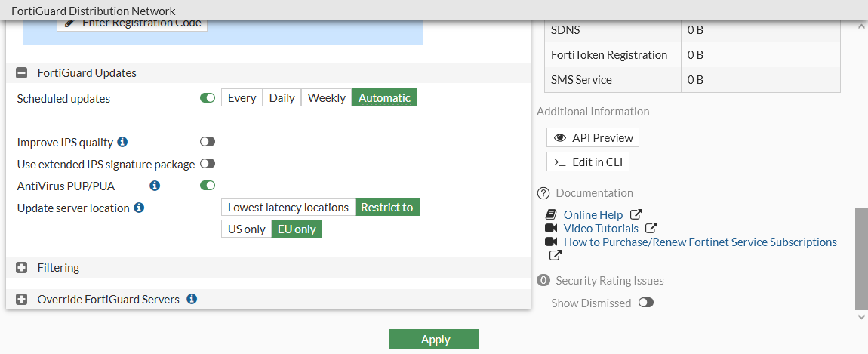Click external link icon next to Online Help
The height and width of the screenshot is (354, 868).
636,214
